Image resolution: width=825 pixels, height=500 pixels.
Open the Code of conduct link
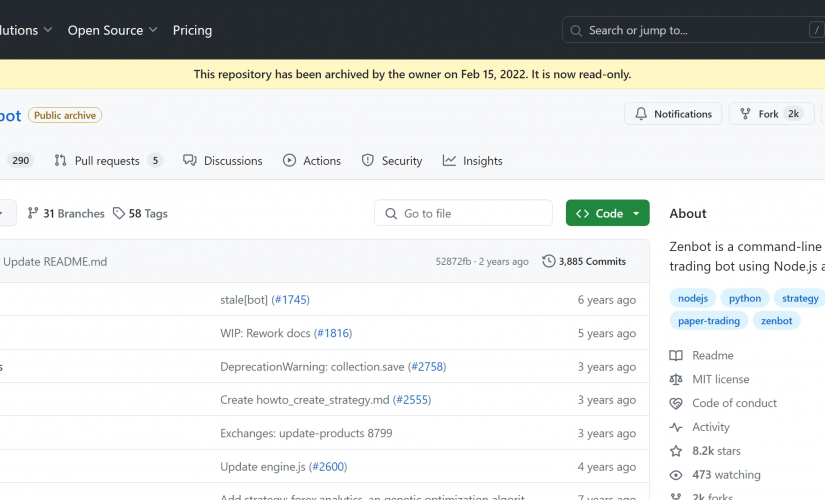click(x=734, y=403)
